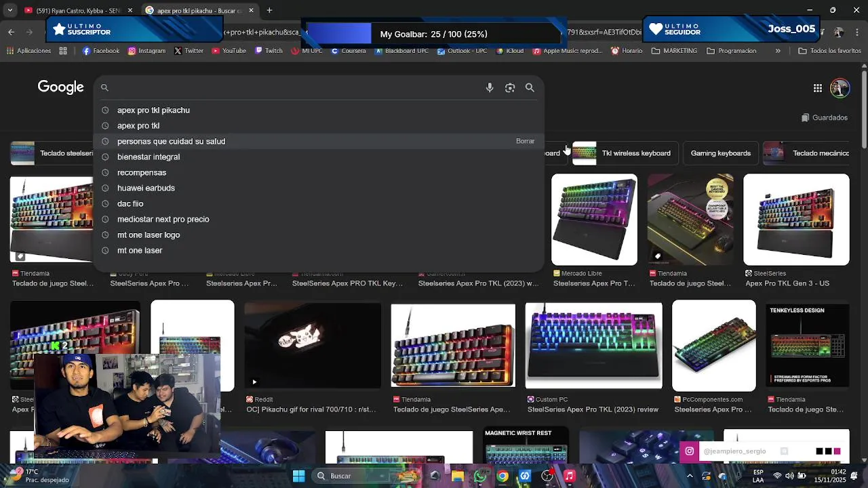
Task: Open the Blackboard UPC bookmark
Action: (x=401, y=51)
